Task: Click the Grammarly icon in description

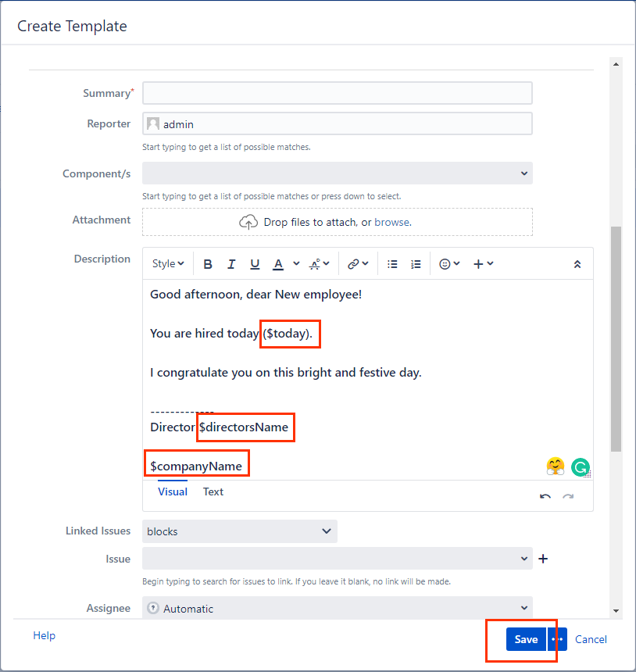Action: tap(580, 467)
